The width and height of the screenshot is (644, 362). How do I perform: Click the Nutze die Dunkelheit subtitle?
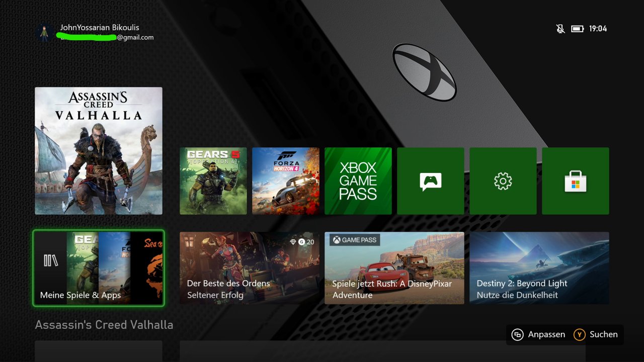pos(517,295)
